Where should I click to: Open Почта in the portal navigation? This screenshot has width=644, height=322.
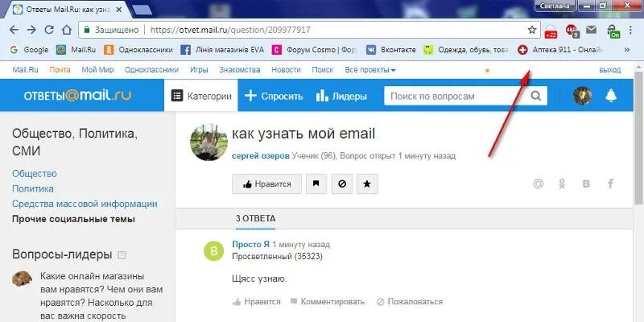60,70
